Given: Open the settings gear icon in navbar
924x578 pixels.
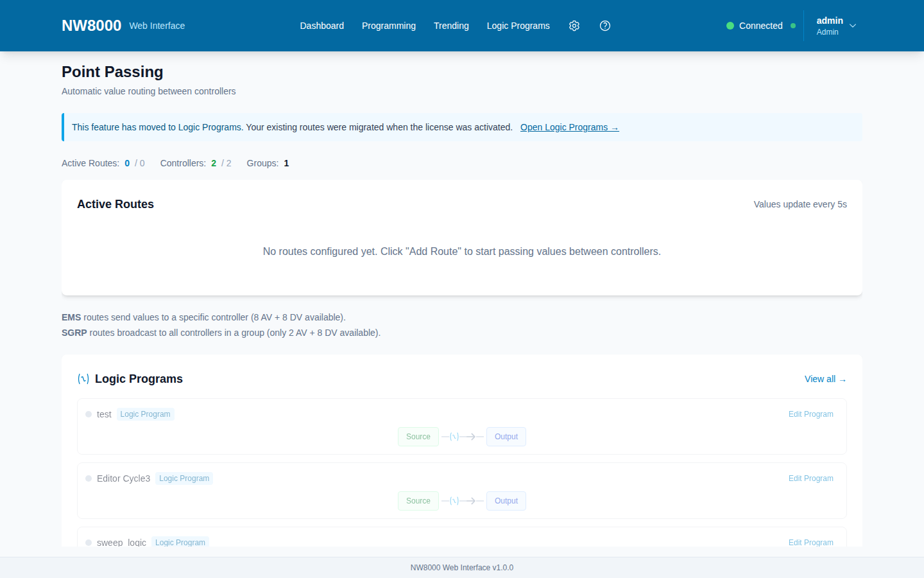Looking at the screenshot, I should coord(574,26).
